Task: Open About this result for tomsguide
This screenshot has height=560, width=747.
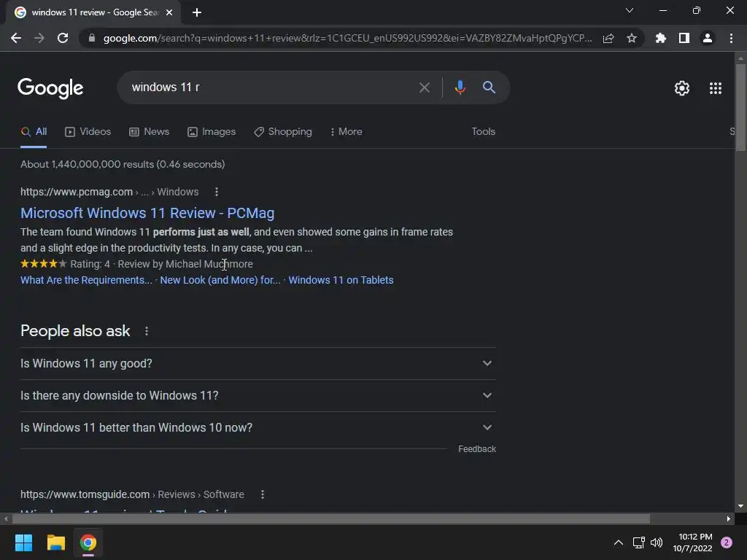Action: coord(262,494)
